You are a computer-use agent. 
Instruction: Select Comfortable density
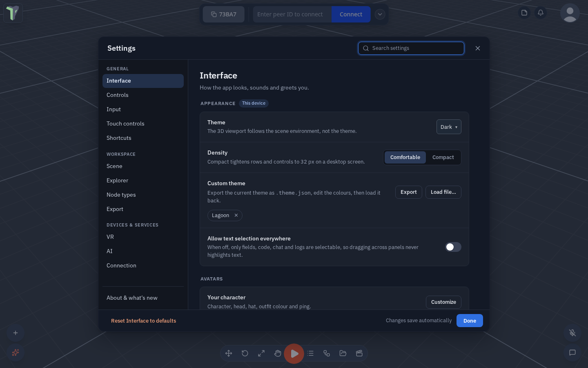point(405,157)
